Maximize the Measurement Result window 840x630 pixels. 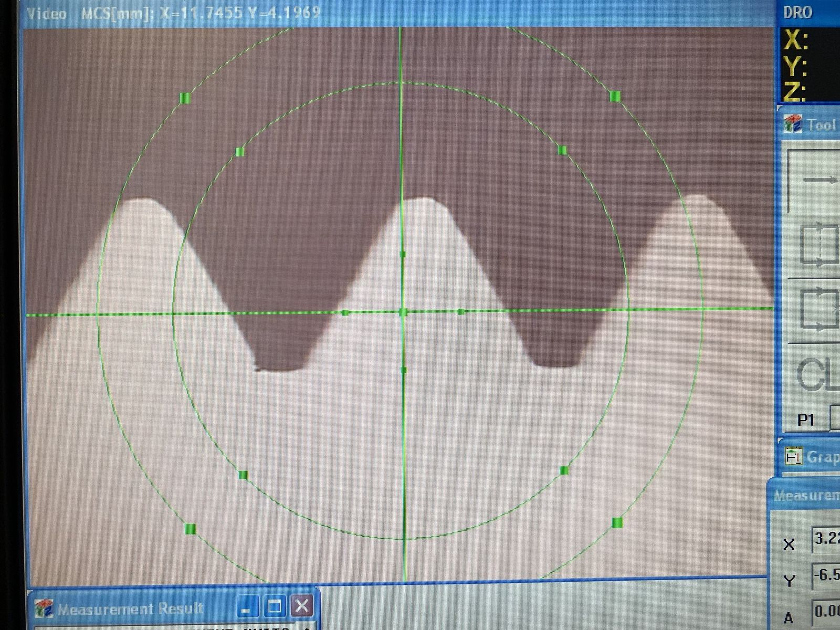coord(275,607)
